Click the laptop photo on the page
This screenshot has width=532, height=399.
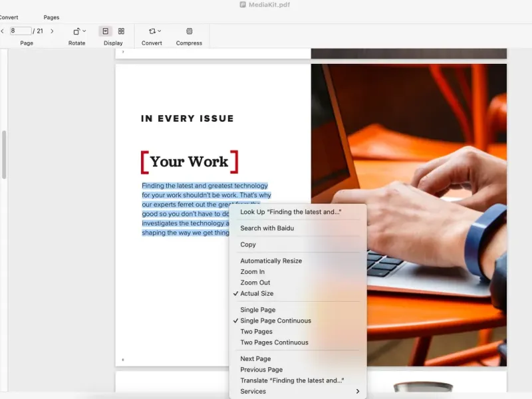pos(409,215)
